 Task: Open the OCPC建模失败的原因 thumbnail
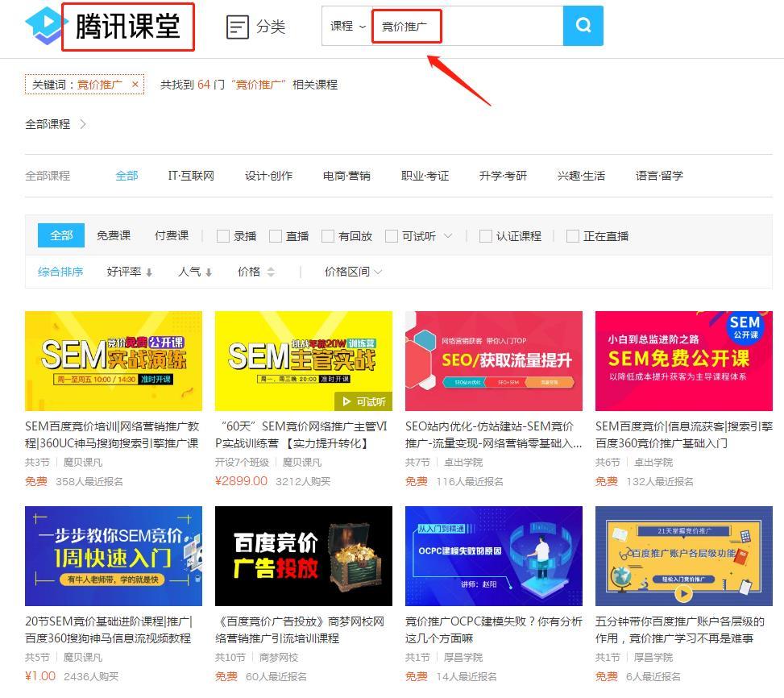(493, 556)
